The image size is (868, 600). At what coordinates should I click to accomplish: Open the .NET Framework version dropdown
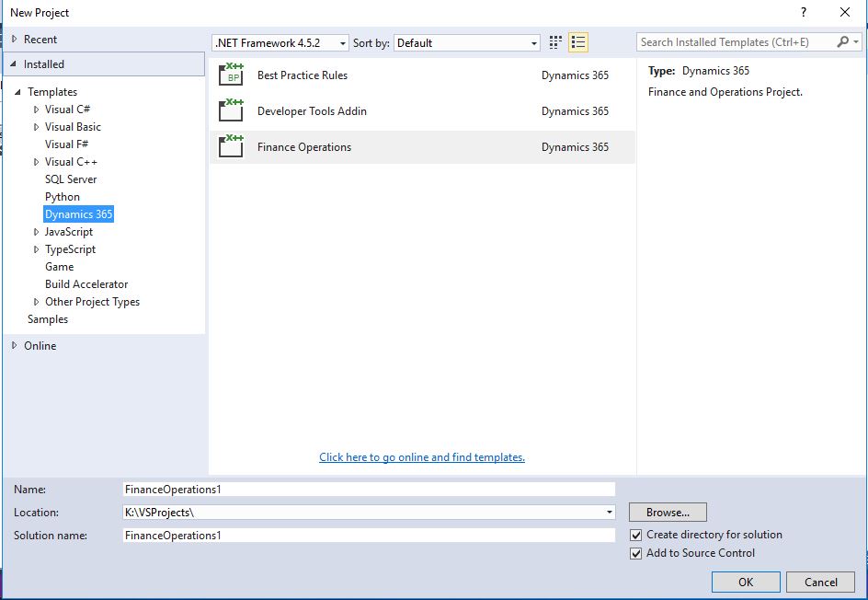[343, 43]
